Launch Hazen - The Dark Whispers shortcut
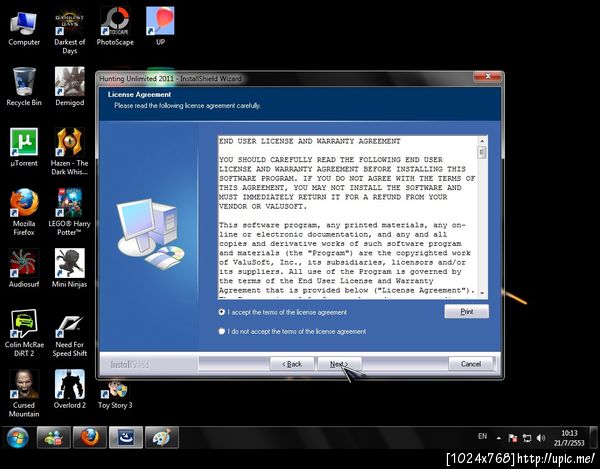 point(69,151)
